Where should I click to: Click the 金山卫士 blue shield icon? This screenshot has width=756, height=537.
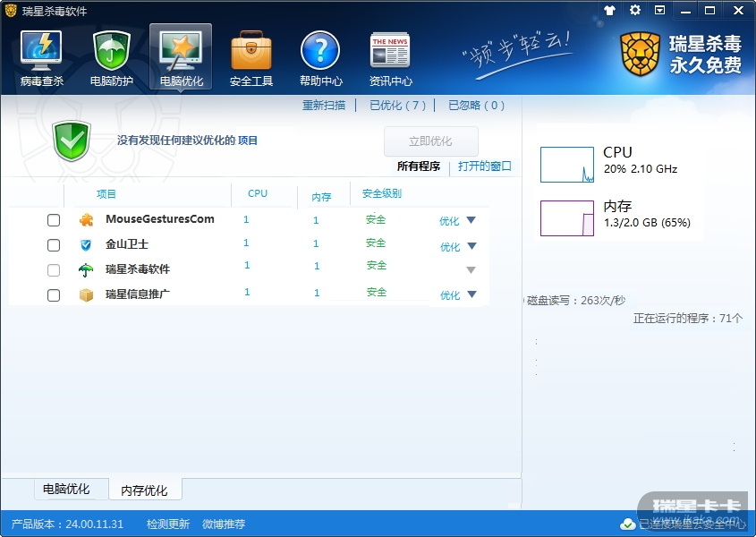[86, 245]
